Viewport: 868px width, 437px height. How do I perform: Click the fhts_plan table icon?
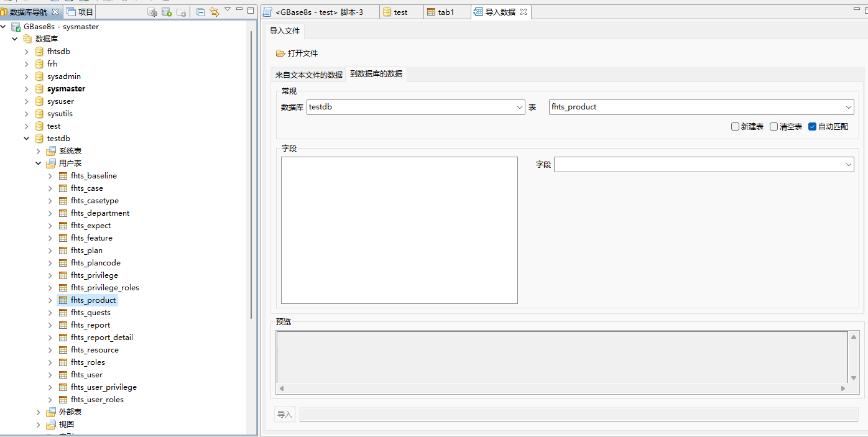click(63, 251)
